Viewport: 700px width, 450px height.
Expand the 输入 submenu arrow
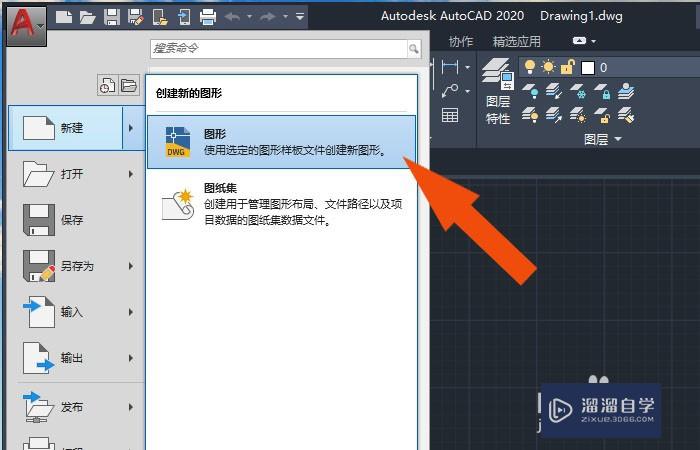(131, 312)
